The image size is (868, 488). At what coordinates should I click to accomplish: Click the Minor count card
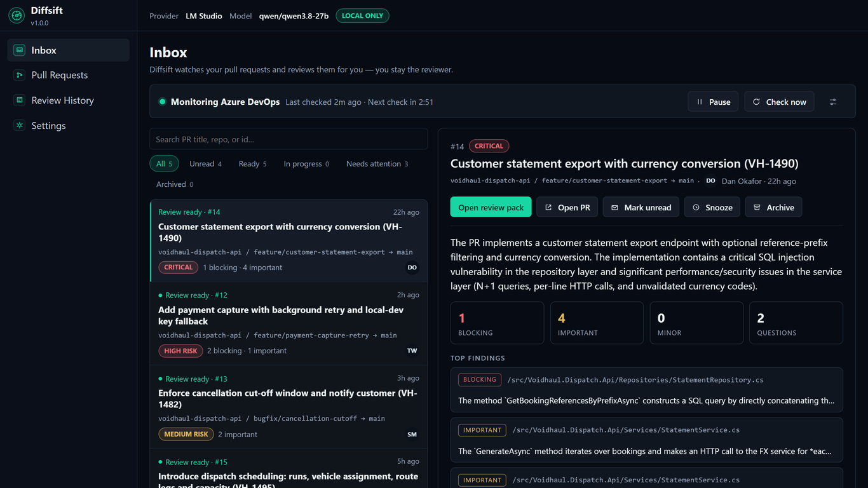tap(696, 323)
